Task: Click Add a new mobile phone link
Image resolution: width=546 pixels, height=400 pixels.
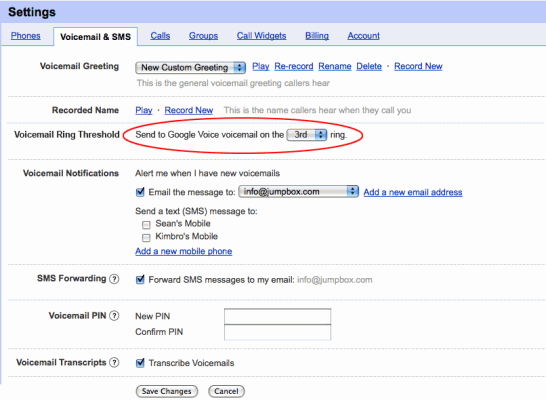Action: (x=184, y=251)
